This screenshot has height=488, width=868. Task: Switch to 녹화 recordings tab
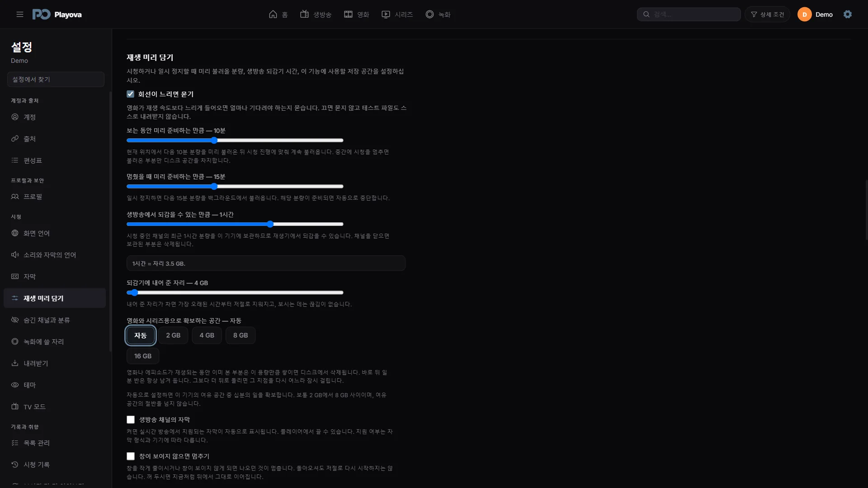coord(438,14)
